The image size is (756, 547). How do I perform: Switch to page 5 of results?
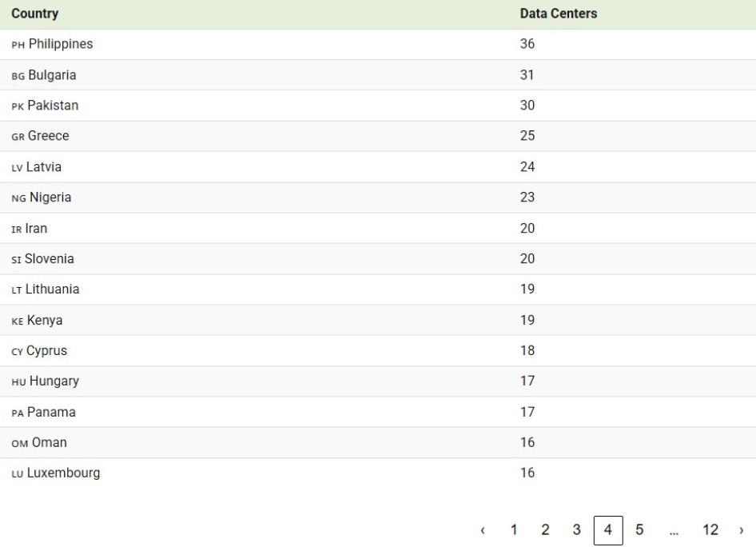(x=639, y=530)
